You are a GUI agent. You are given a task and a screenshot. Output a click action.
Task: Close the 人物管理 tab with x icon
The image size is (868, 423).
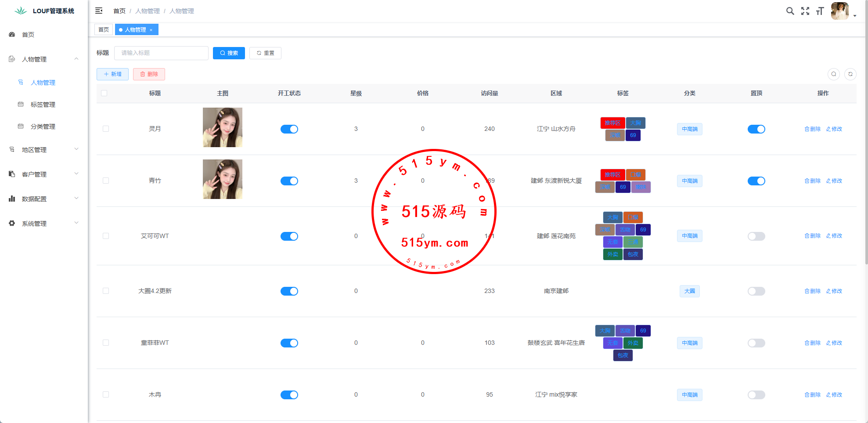(151, 30)
